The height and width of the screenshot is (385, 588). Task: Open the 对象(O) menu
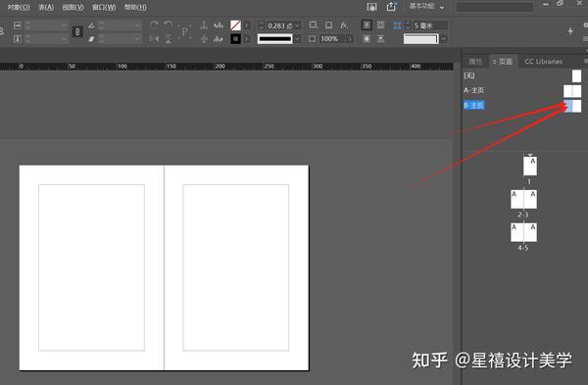click(19, 7)
